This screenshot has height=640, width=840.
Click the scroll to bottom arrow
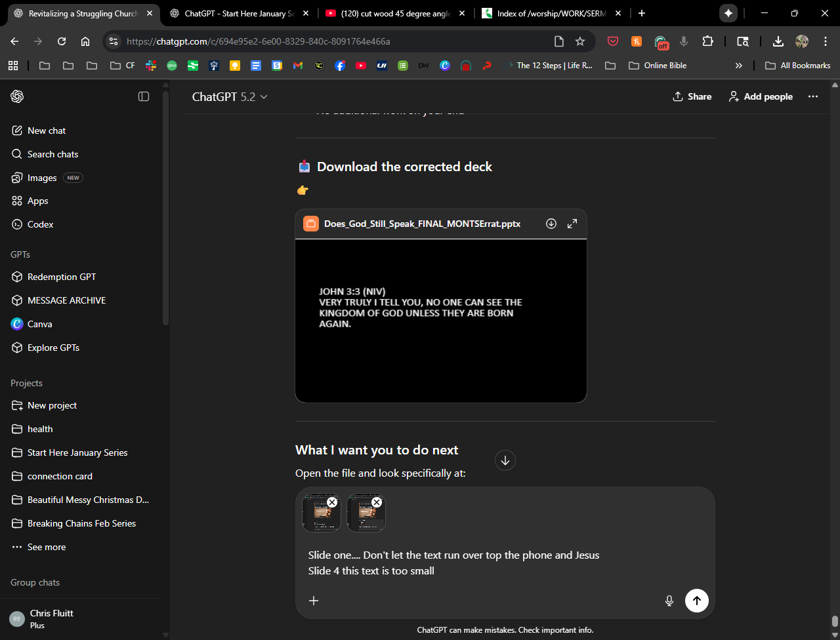click(x=505, y=460)
